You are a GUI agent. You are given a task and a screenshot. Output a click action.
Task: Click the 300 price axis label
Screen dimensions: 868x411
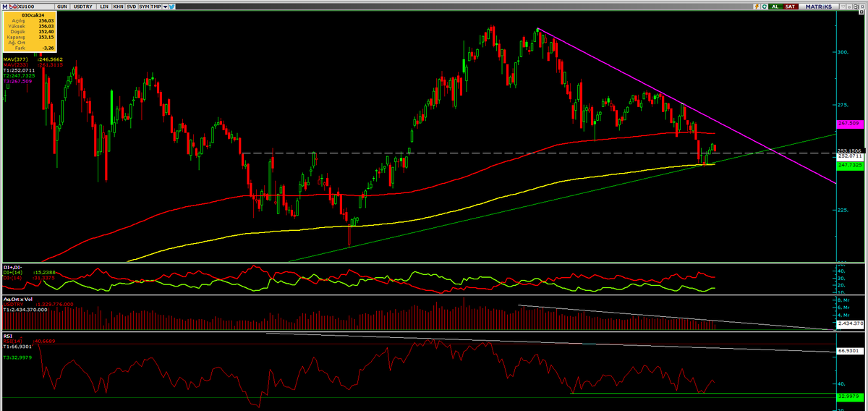(x=843, y=52)
